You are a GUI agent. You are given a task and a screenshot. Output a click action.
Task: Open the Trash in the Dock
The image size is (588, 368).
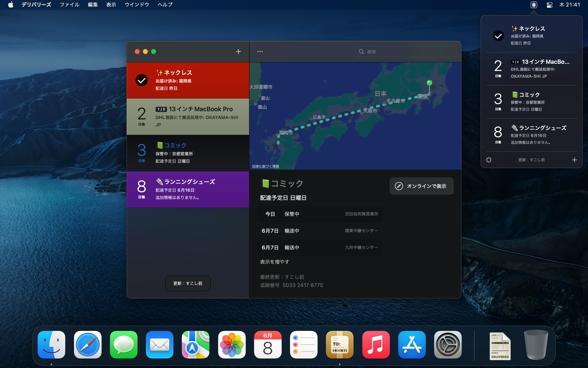(536, 345)
